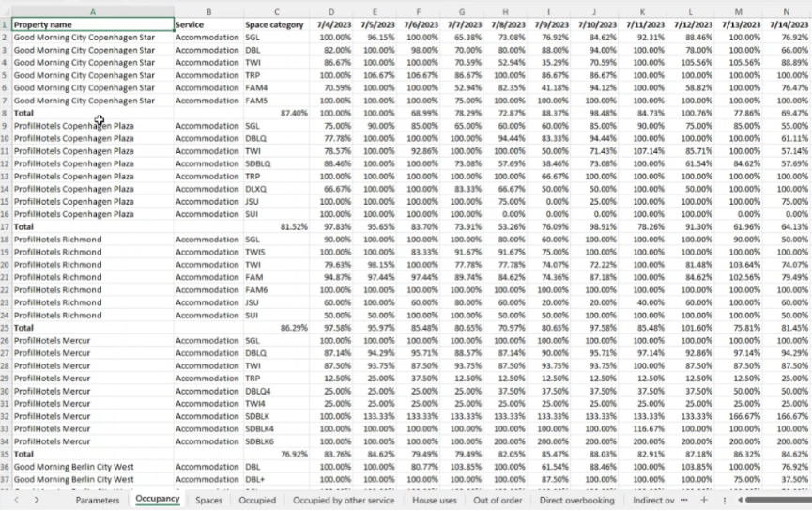Click Good Morning Berlin City West row 36

93,467
